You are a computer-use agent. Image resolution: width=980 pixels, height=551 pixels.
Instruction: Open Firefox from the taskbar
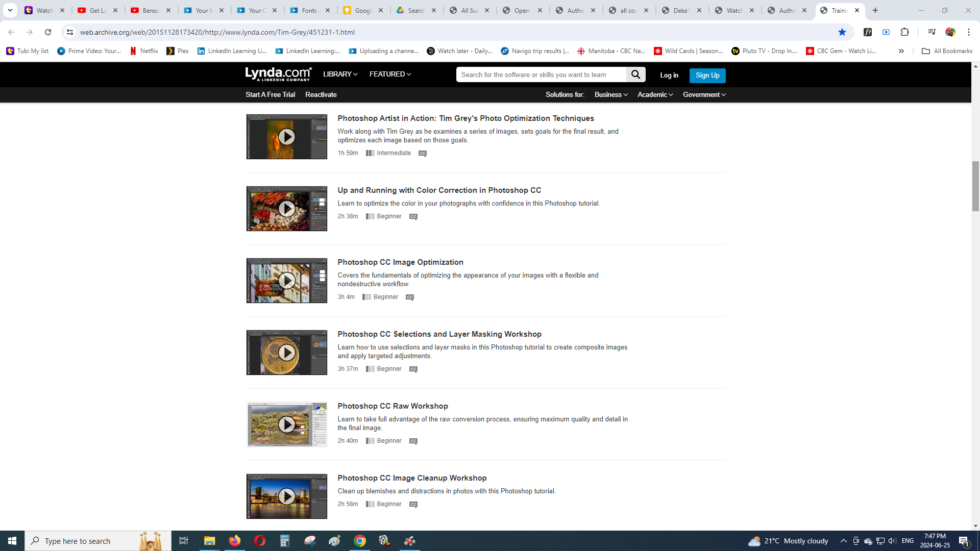pyautogui.click(x=235, y=541)
